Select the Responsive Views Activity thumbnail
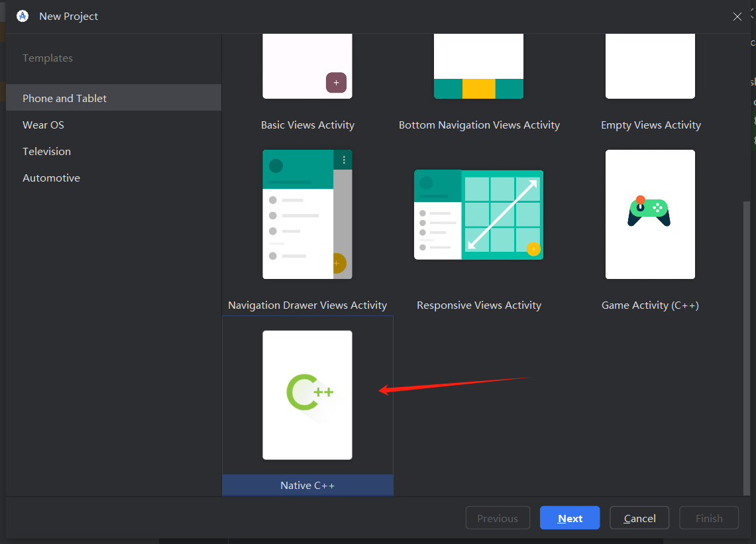The width and height of the screenshot is (756, 544). pyautogui.click(x=479, y=215)
